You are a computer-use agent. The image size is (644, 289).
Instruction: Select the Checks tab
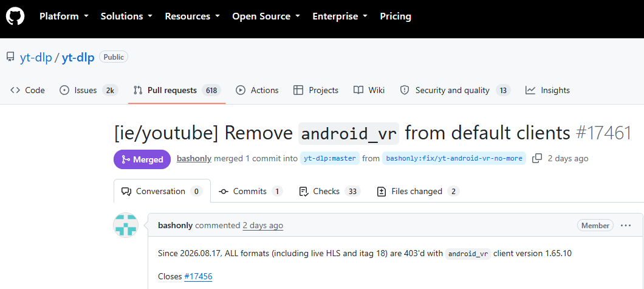(330, 191)
